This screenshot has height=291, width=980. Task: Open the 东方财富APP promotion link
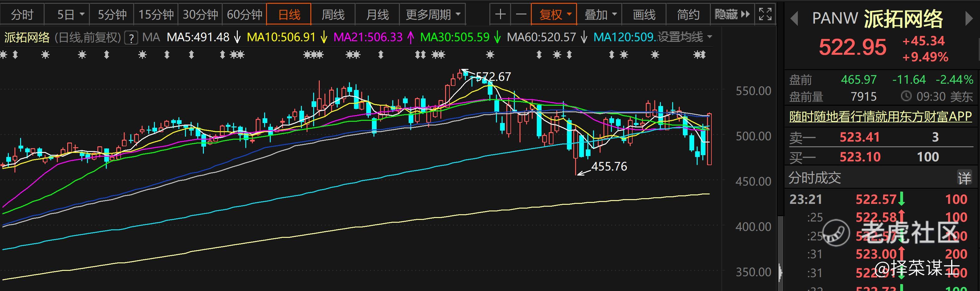(x=880, y=116)
